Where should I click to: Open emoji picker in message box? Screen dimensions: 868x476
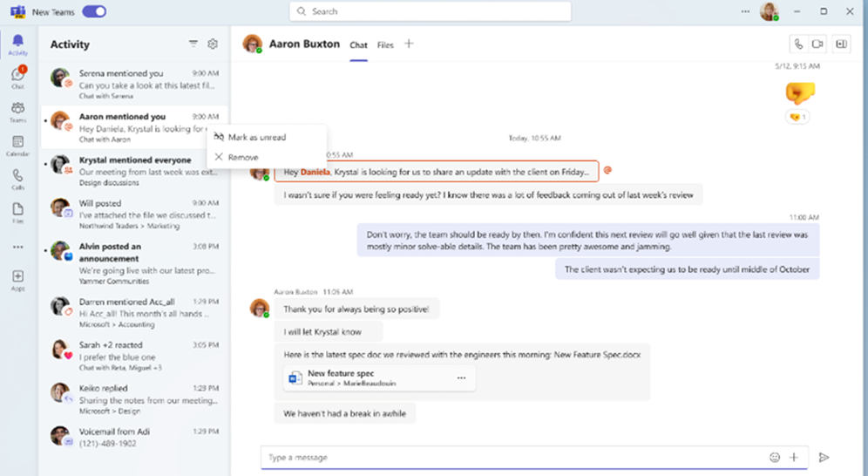[775, 457]
